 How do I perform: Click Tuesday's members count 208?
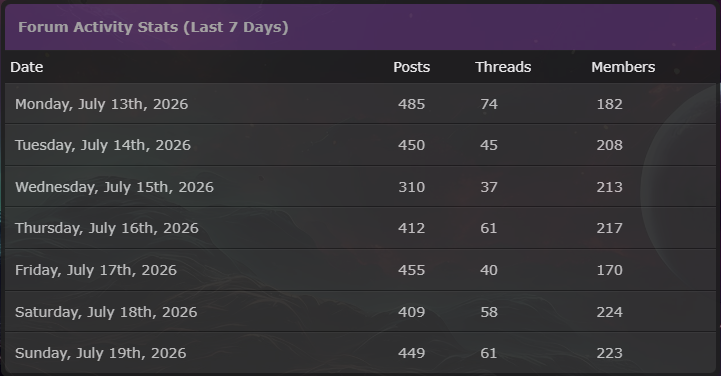pyautogui.click(x=610, y=145)
